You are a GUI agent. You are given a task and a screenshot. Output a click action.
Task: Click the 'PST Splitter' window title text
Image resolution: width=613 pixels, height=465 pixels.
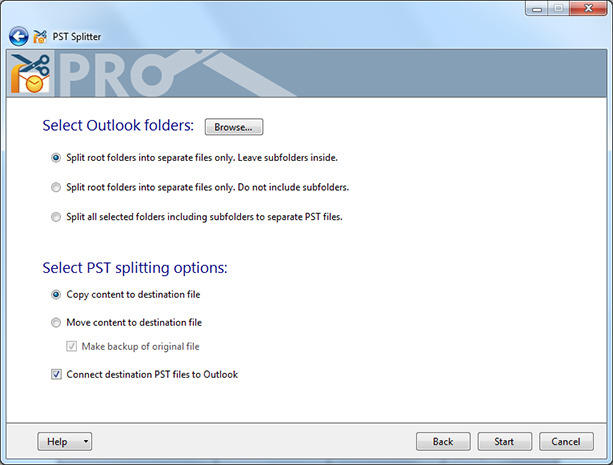tap(77, 37)
